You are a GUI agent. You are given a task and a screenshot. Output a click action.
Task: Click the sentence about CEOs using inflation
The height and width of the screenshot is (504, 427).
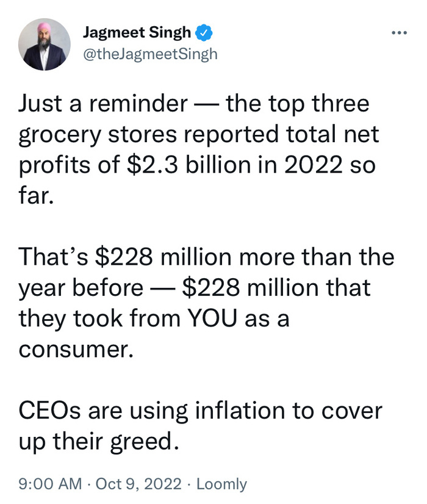click(201, 425)
